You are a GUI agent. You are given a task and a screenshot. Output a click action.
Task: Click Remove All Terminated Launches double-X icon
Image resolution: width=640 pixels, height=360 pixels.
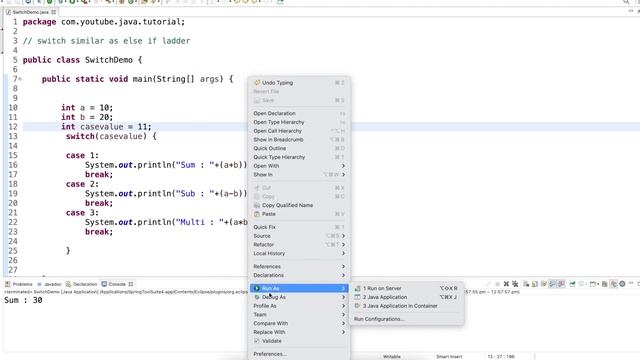[x=515, y=284]
